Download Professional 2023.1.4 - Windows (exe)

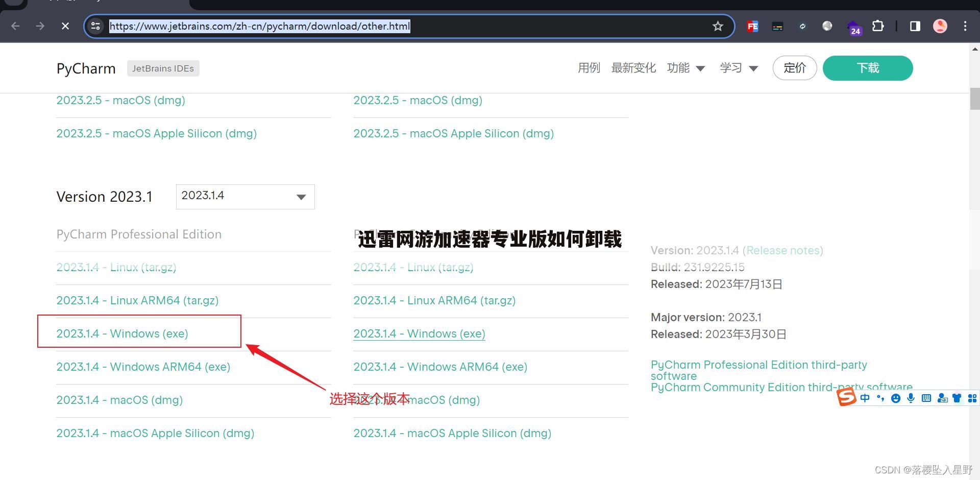coord(122,333)
